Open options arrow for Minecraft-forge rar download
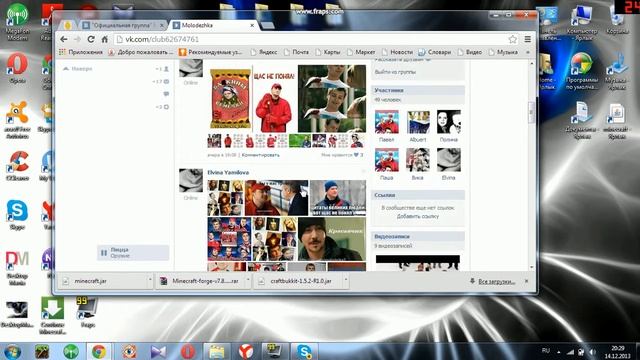 [248, 281]
